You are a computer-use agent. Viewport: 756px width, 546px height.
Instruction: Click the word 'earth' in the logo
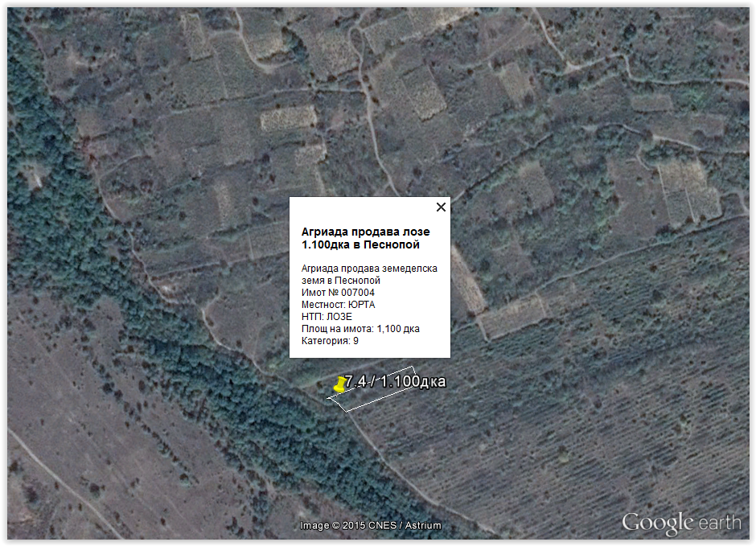(x=720, y=523)
